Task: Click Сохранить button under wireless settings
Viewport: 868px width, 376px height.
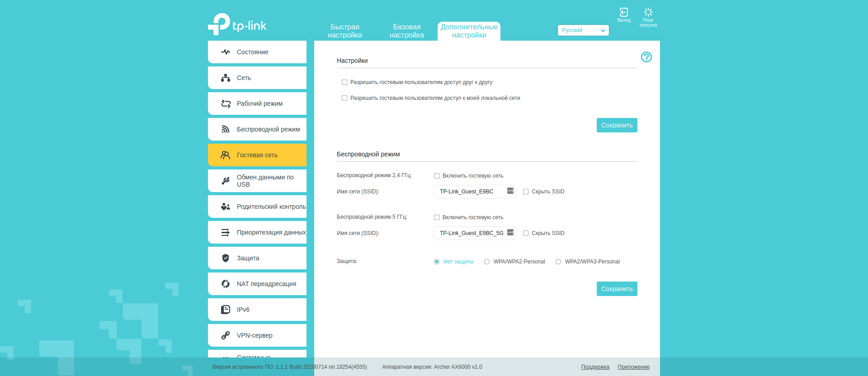Action: [x=617, y=289]
